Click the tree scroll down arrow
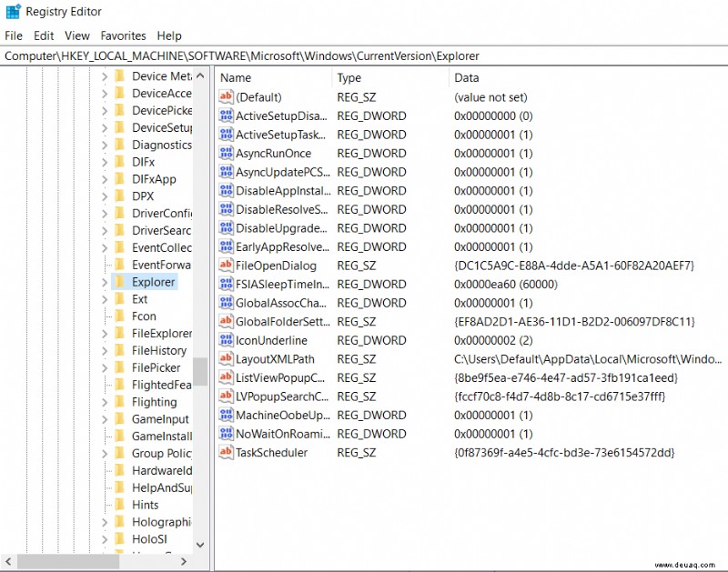The image size is (728, 572). point(200,545)
